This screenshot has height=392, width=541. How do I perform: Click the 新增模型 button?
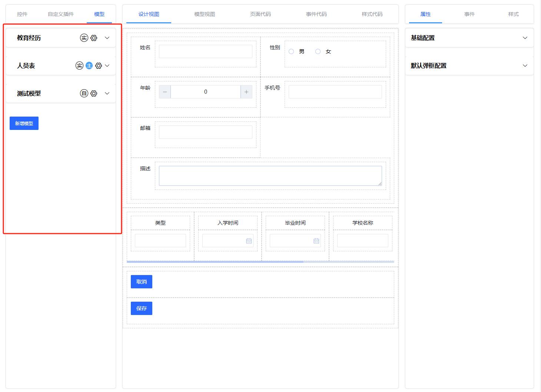point(24,123)
